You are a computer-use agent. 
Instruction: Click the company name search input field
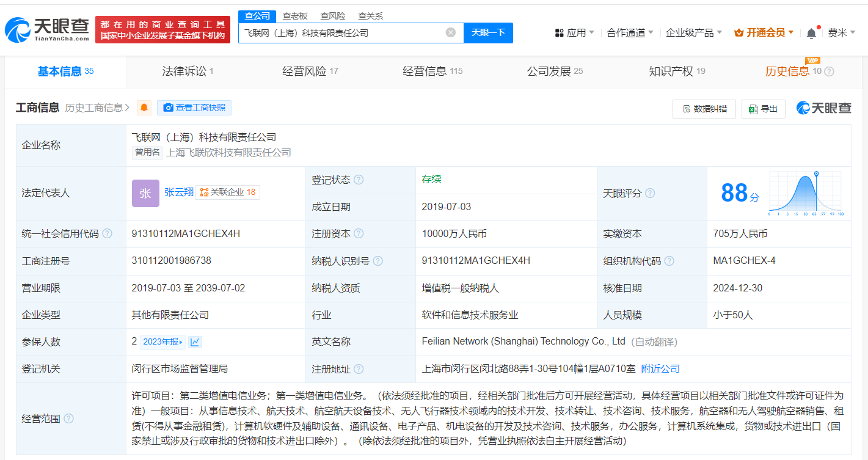[x=342, y=33]
